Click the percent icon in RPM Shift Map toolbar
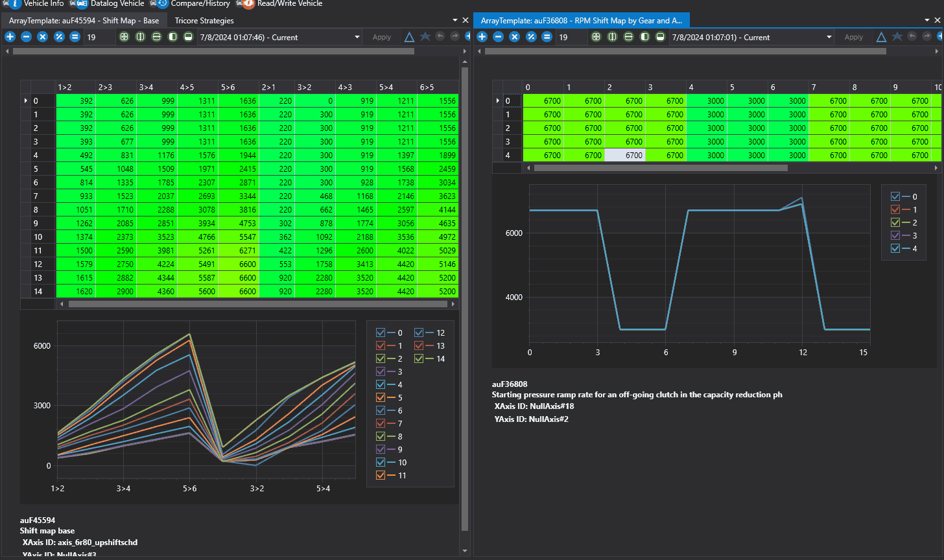944x560 pixels. pyautogui.click(x=531, y=37)
